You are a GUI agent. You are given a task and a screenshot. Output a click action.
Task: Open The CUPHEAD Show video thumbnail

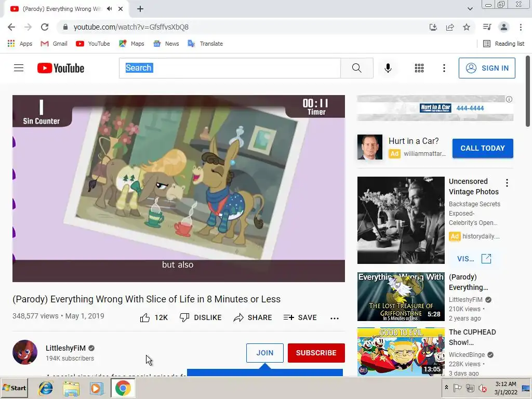click(x=401, y=352)
